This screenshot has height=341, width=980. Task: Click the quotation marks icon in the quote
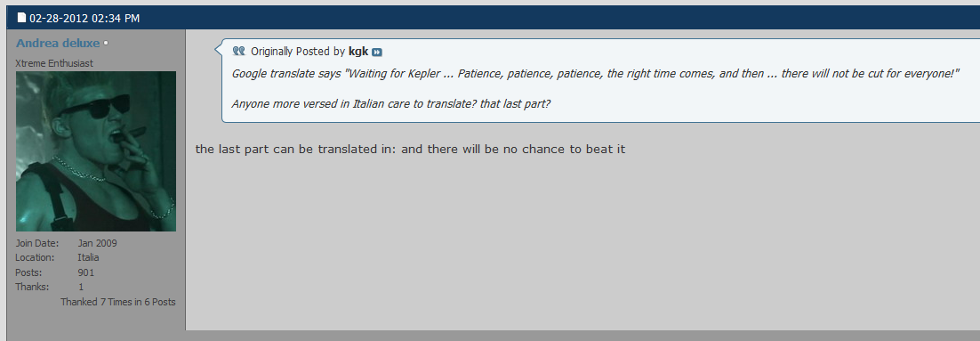point(238,51)
